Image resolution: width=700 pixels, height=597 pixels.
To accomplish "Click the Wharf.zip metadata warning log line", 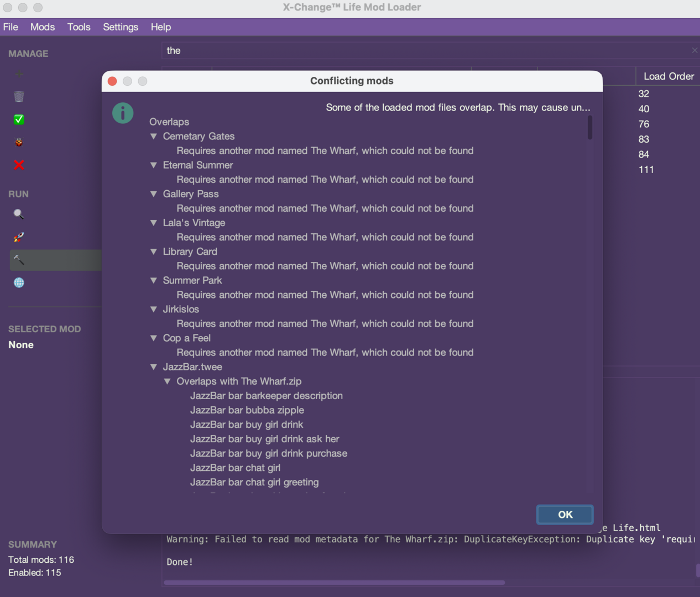I will point(431,540).
